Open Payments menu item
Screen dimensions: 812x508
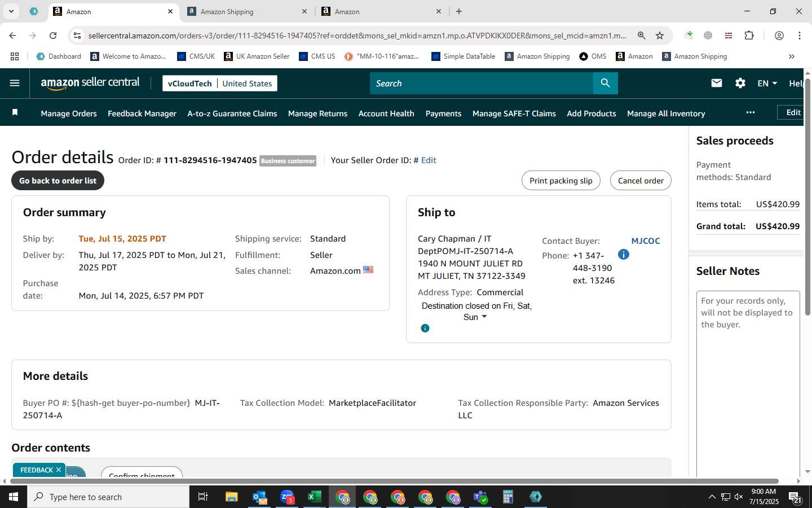[x=443, y=113]
